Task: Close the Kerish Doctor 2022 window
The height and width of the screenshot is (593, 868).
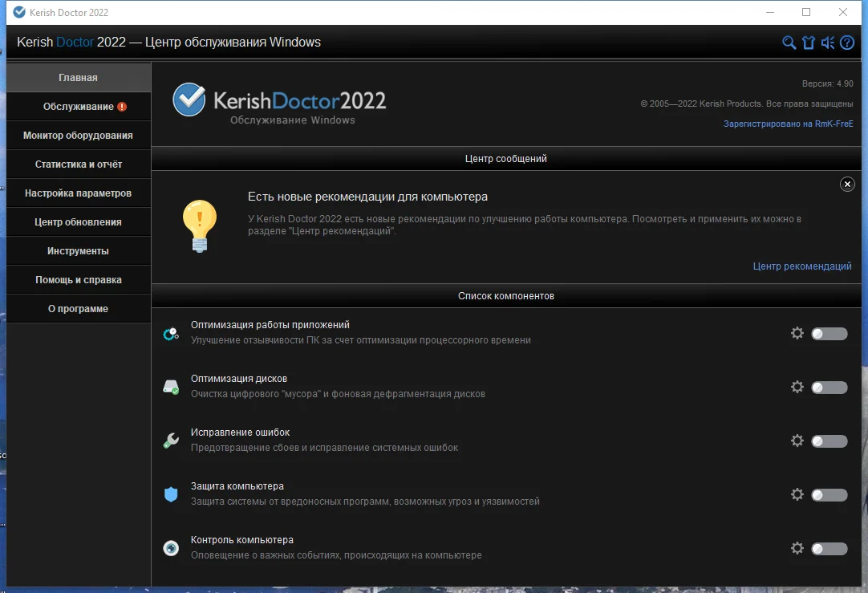Action: [843, 12]
